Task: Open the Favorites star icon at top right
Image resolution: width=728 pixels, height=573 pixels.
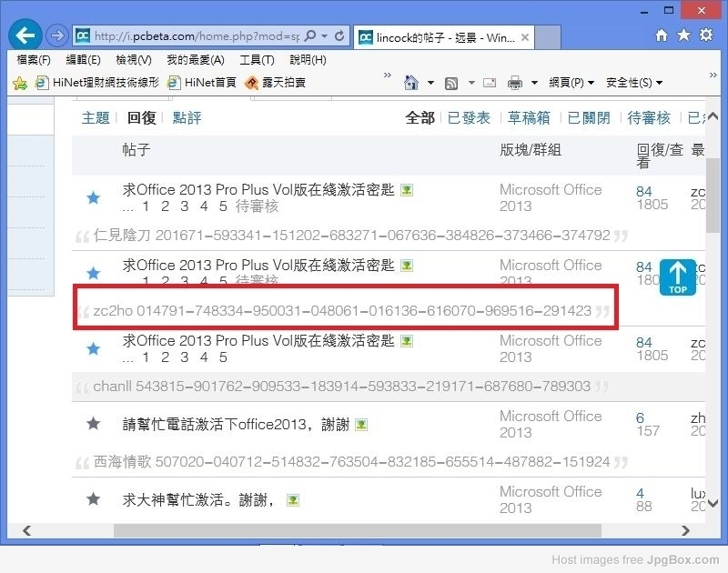Action: tap(682, 35)
